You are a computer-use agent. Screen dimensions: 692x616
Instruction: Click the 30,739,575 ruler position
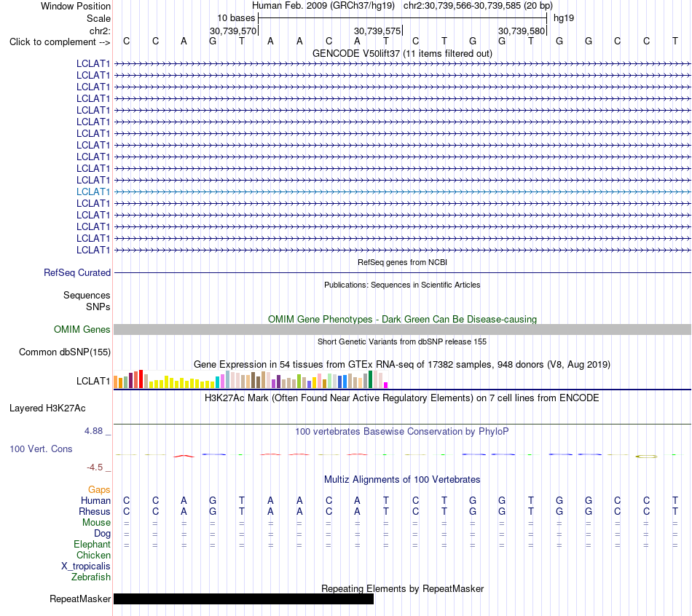[377, 31]
